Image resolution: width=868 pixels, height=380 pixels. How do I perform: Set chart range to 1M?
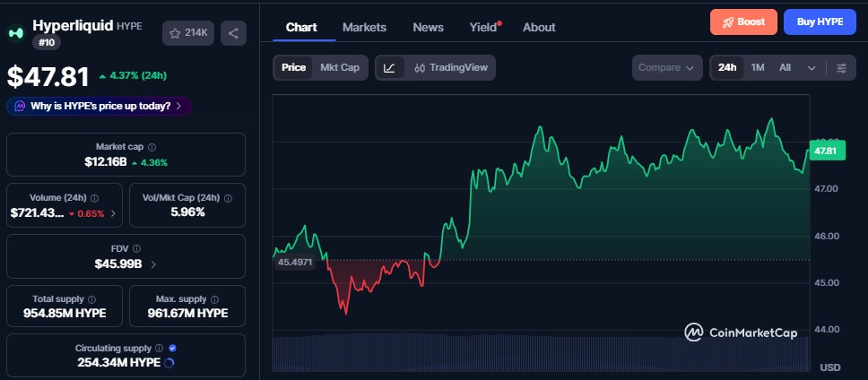pos(758,67)
